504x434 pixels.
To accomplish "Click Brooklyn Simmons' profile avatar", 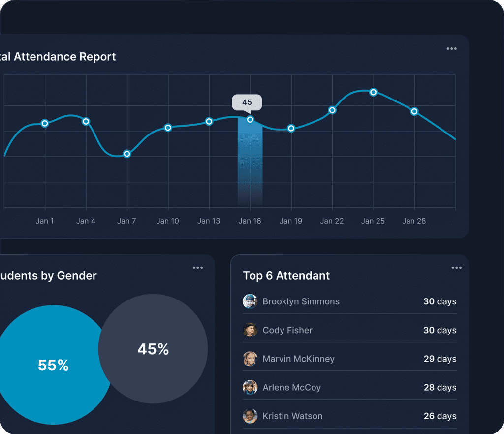I will pos(250,301).
